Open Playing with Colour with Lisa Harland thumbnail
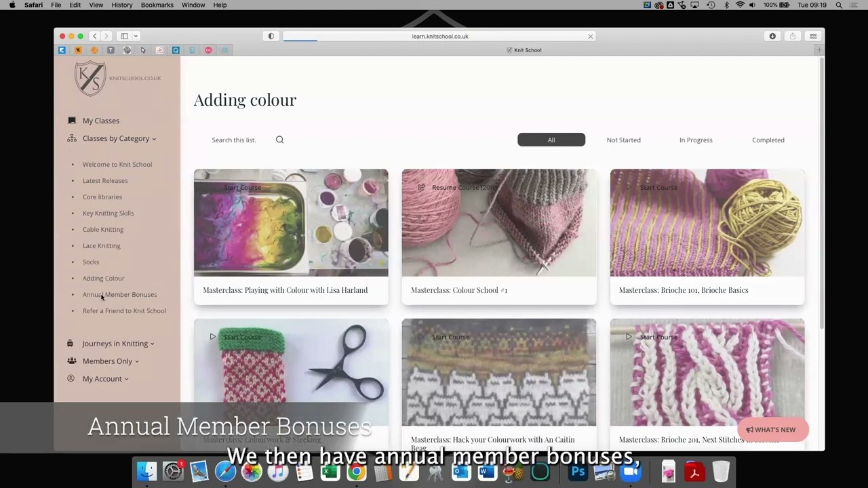 (x=291, y=222)
